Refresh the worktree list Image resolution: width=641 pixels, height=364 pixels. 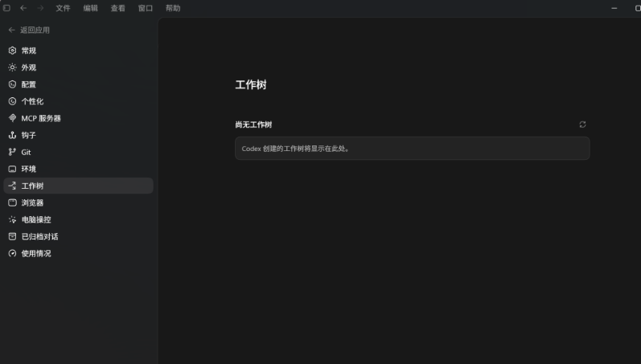[582, 125]
